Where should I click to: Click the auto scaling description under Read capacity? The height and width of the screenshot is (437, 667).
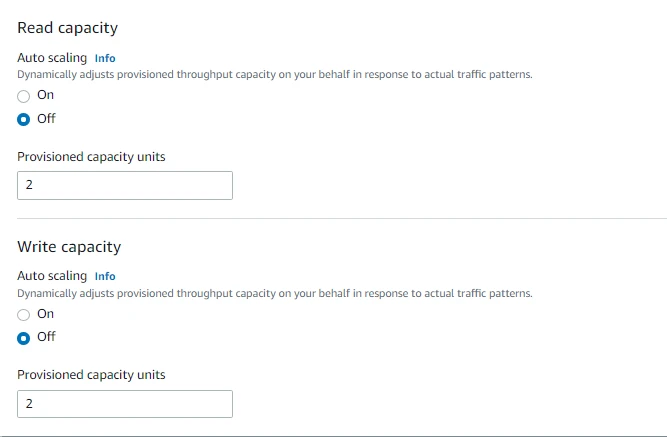[274, 75]
